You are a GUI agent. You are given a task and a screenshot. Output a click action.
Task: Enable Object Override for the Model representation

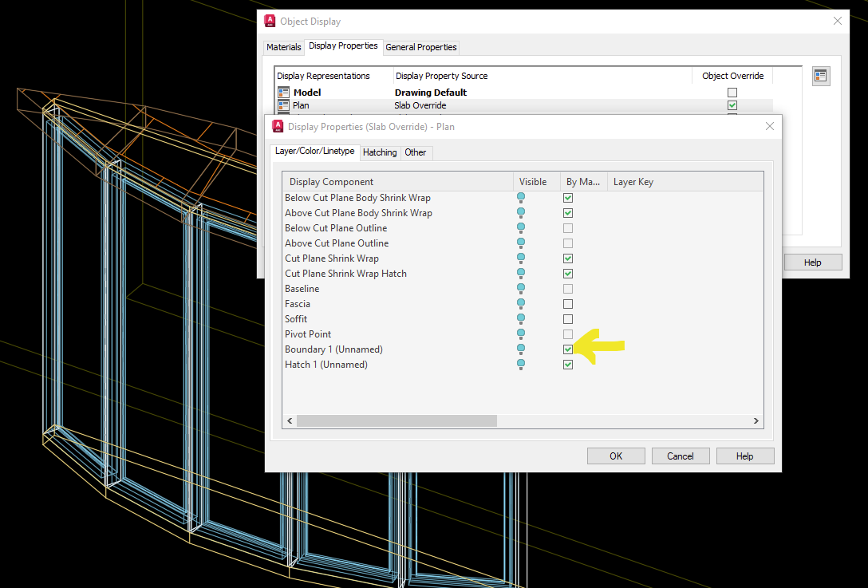tap(732, 92)
